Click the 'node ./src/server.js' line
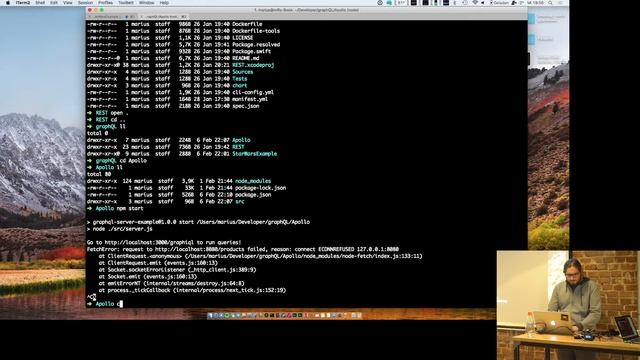This screenshot has width=640, height=360. click(x=119, y=229)
